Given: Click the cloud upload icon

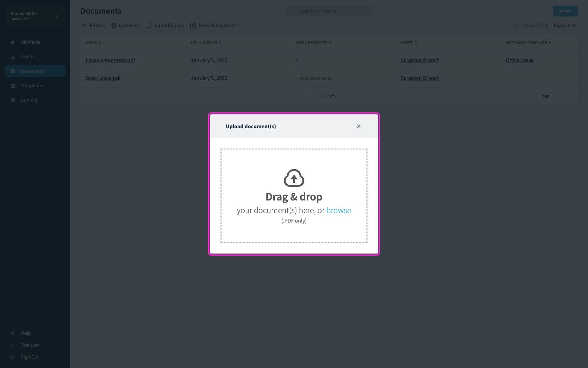Looking at the screenshot, I should 294,178.
